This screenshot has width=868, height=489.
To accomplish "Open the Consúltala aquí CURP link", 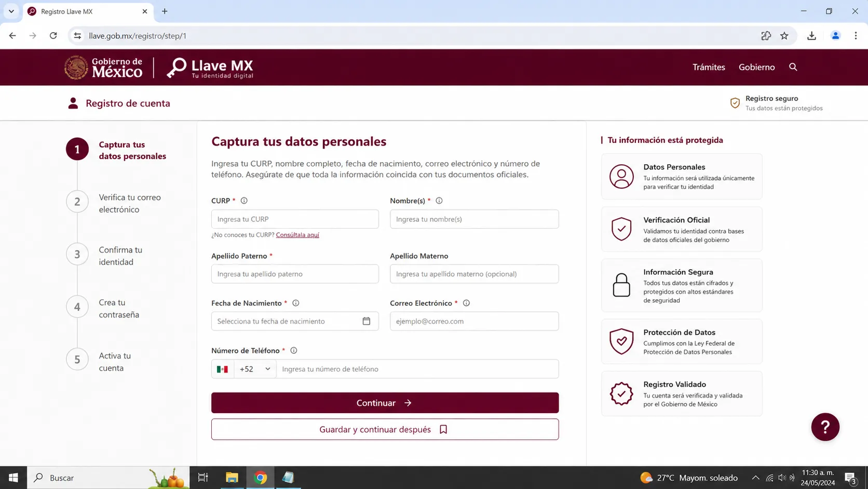I will [x=297, y=235].
